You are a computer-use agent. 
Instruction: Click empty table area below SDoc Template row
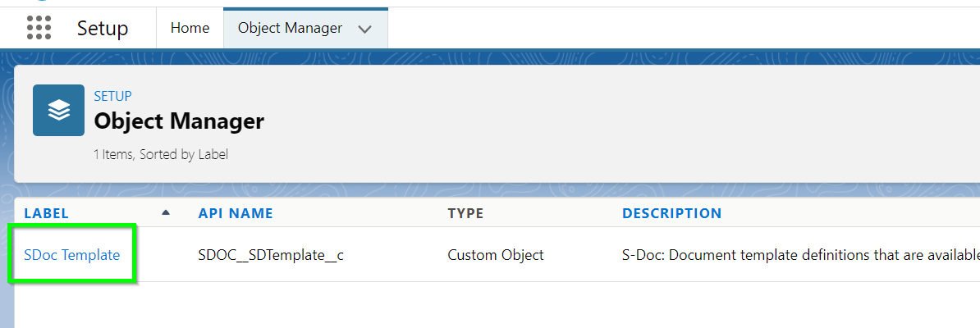[497, 305]
